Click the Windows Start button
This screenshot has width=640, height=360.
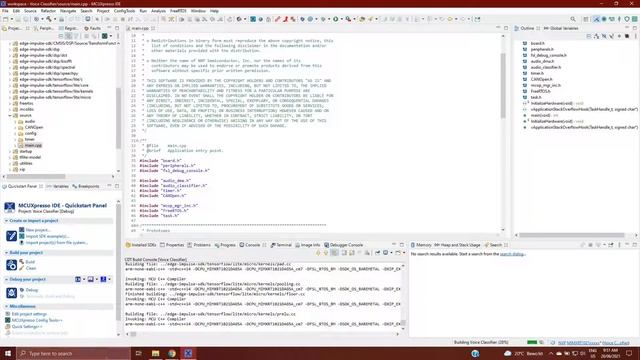pyautogui.click(x=8, y=353)
